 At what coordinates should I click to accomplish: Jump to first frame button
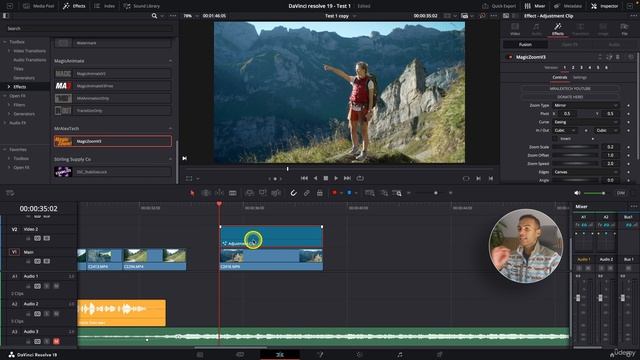pos(304,178)
